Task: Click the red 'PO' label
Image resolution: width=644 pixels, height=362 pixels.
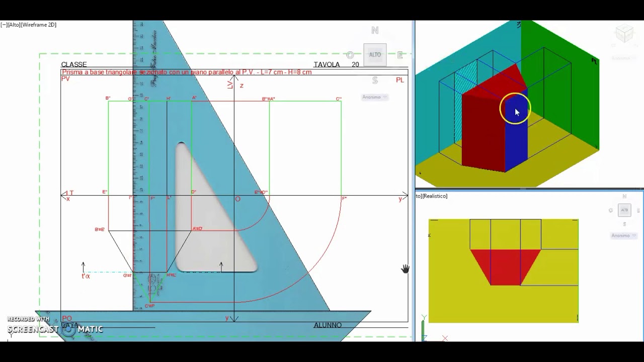Action: (67, 319)
